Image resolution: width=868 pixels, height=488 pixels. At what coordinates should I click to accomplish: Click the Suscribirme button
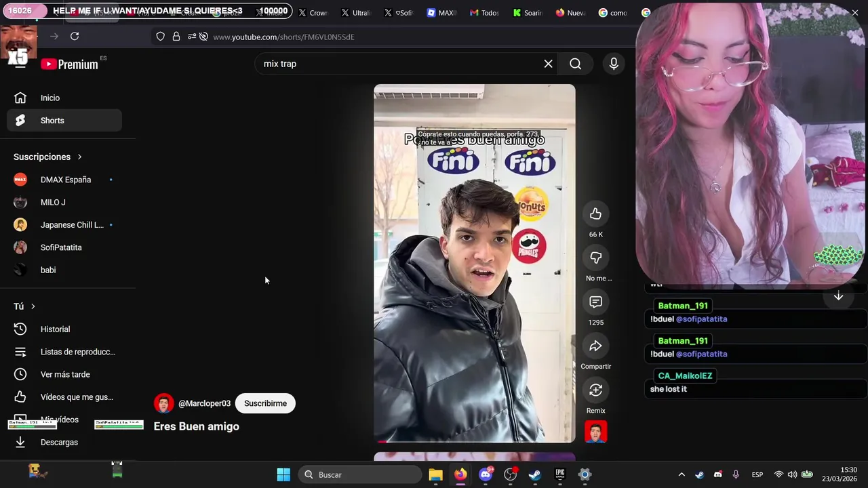click(x=265, y=403)
